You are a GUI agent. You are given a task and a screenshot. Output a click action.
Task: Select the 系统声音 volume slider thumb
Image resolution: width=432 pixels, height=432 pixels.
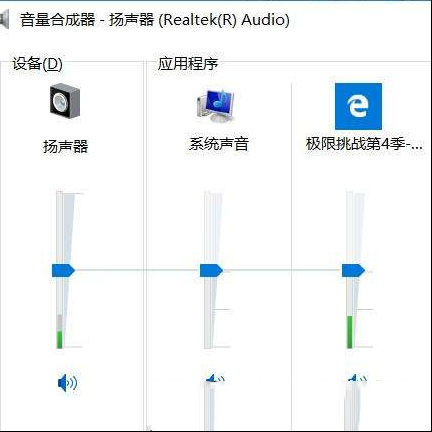tap(211, 270)
